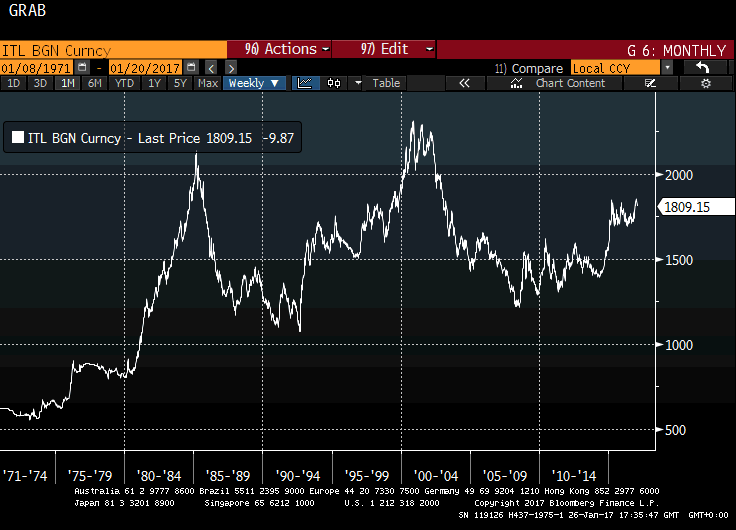The width and height of the screenshot is (736, 530).
Task: Select the 1Y range tab
Action: (x=154, y=83)
